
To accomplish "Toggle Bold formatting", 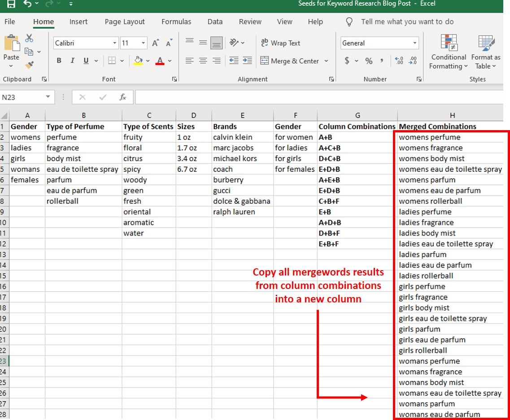I will [x=59, y=61].
